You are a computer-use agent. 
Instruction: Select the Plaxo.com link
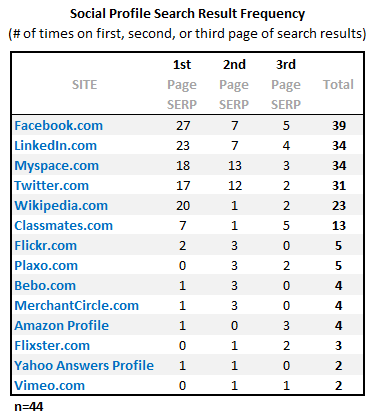[x=46, y=266]
